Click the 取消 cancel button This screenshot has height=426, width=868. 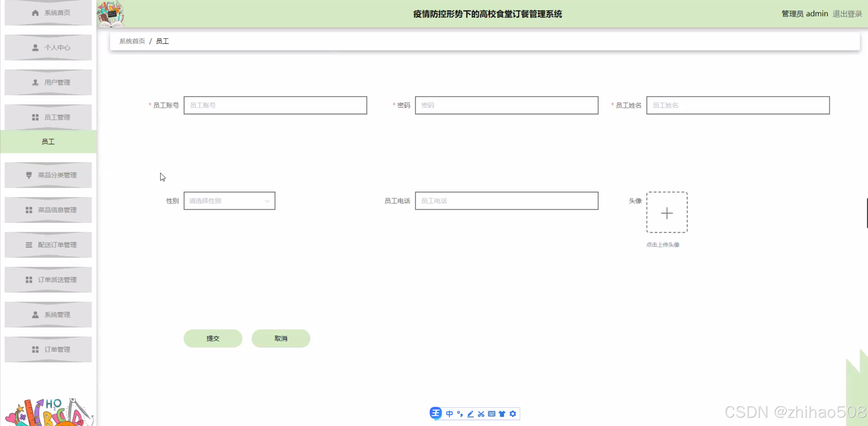(x=281, y=338)
